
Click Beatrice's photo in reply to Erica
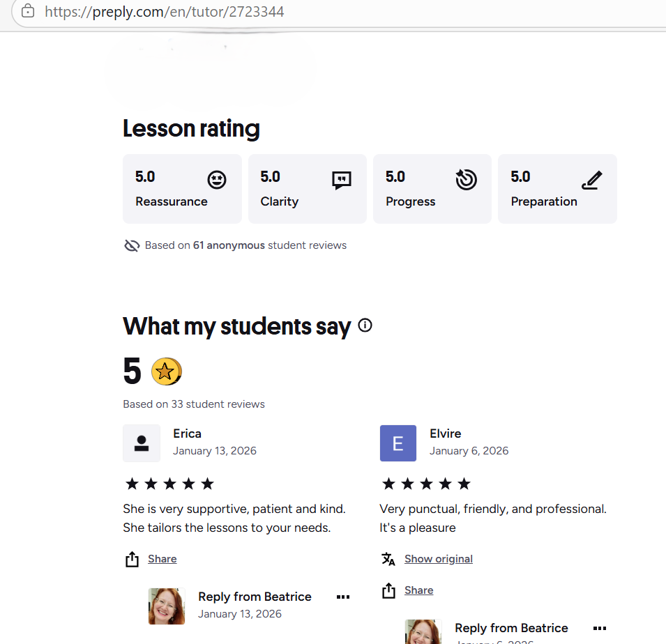pyautogui.click(x=167, y=606)
